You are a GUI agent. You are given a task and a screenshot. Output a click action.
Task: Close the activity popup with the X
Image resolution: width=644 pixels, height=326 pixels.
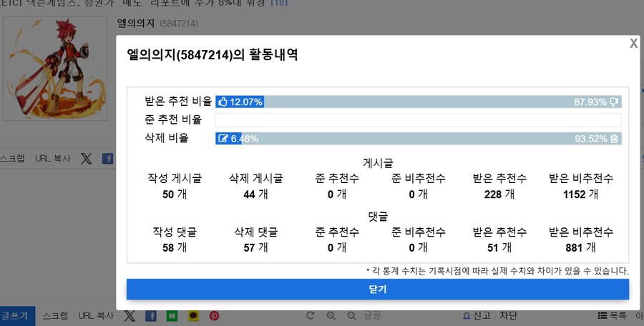coord(634,43)
